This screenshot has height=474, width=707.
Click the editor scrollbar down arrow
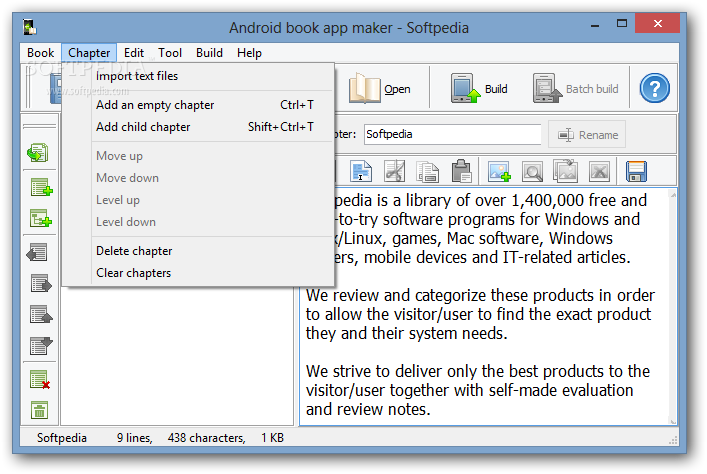tap(673, 421)
